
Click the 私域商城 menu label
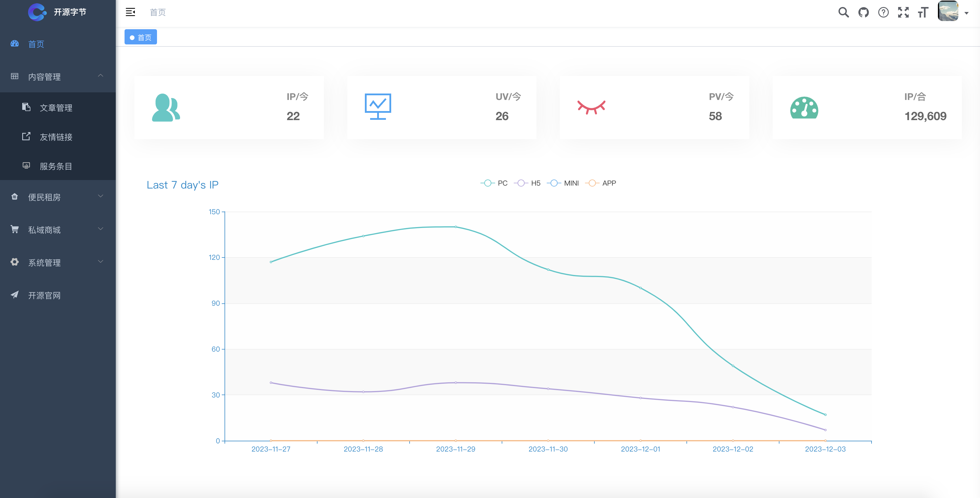pyautogui.click(x=44, y=230)
